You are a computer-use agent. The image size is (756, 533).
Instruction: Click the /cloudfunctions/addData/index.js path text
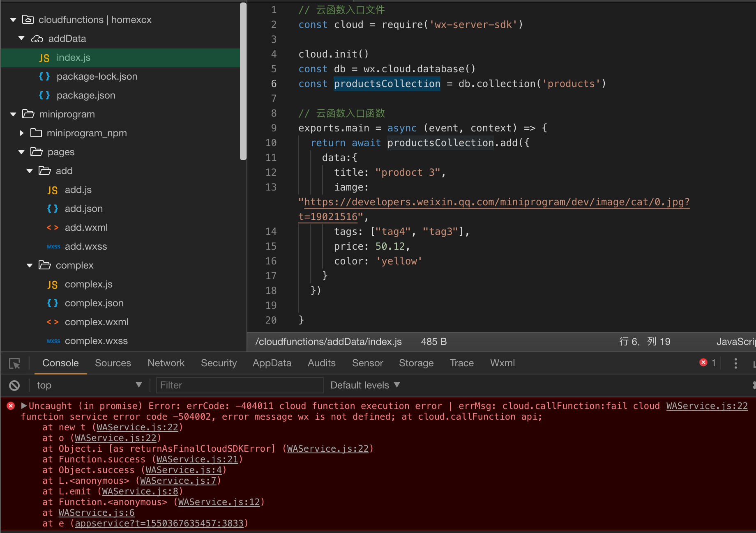[x=328, y=342]
